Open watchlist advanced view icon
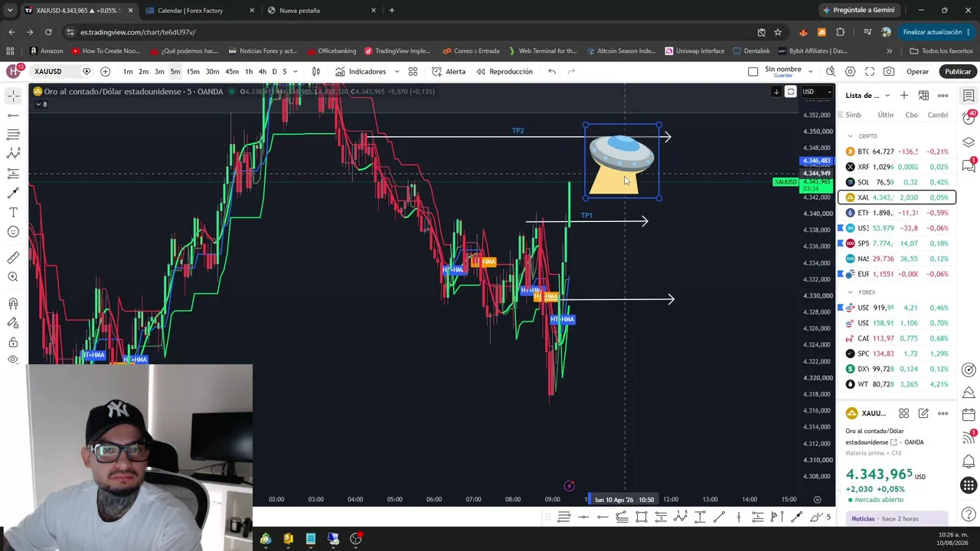Image resolution: width=980 pixels, height=551 pixels. 923,96
